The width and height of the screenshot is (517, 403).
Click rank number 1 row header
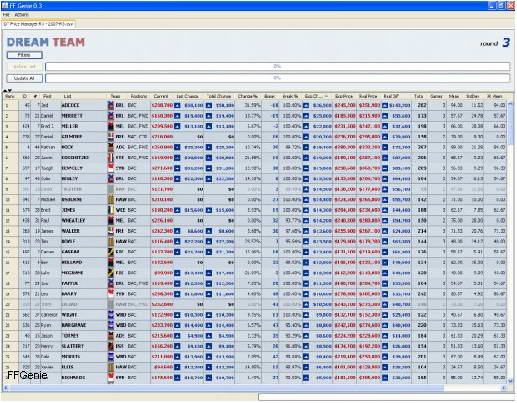tap(11, 105)
